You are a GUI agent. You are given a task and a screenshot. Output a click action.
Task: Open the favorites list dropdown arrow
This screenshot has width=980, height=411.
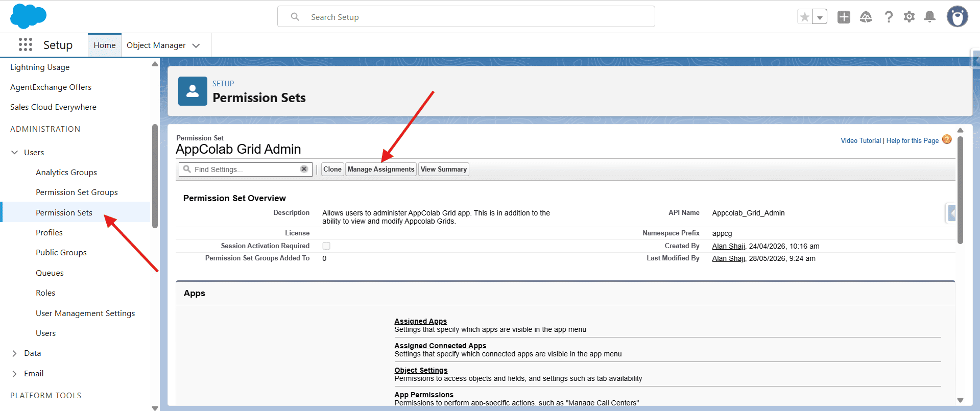coord(820,17)
